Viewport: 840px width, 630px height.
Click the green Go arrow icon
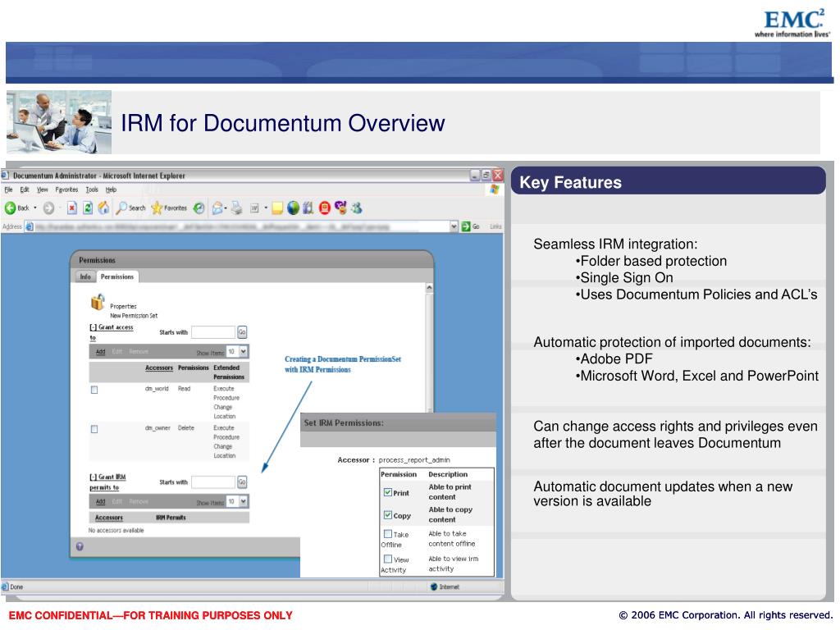[466, 226]
